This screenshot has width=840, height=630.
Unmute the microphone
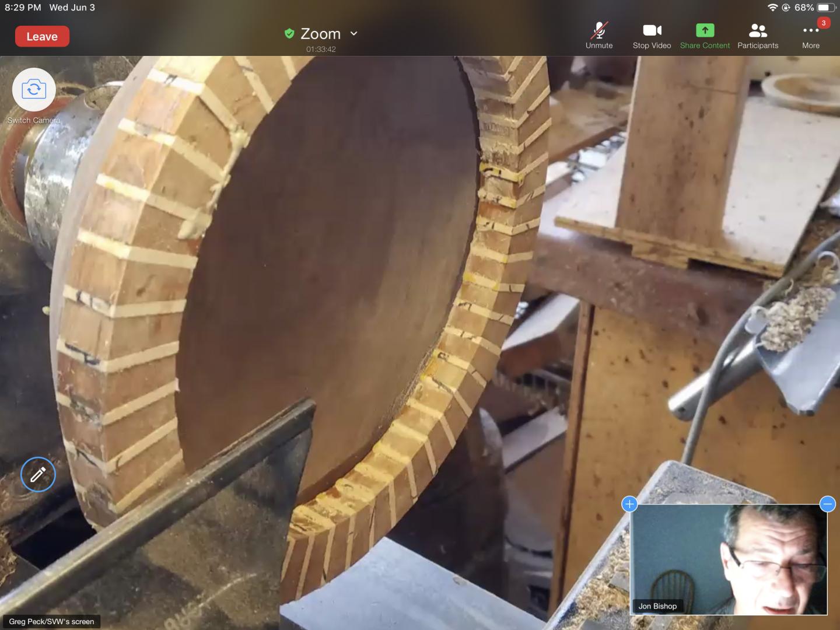tap(599, 36)
